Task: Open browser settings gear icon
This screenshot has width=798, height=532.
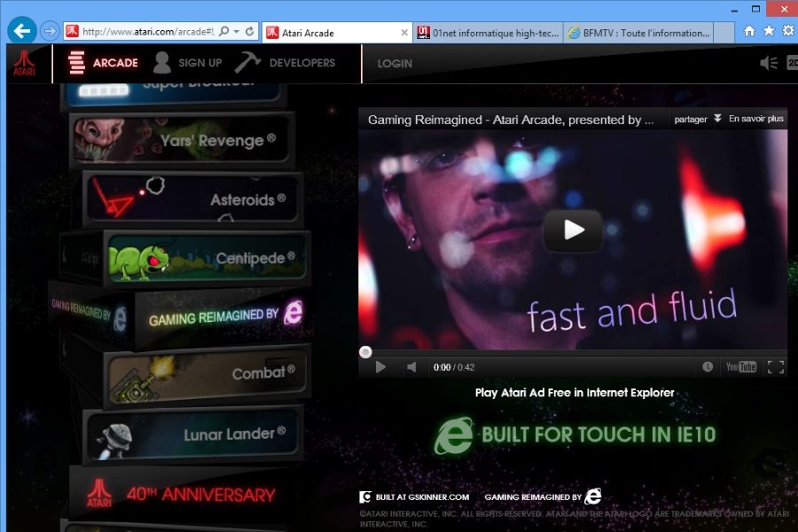Action: [788, 31]
